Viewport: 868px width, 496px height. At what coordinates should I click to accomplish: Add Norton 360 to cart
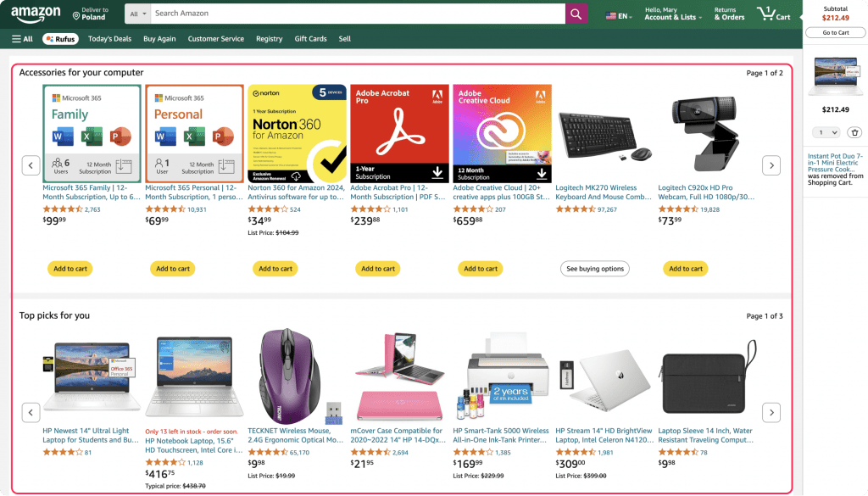(x=275, y=268)
